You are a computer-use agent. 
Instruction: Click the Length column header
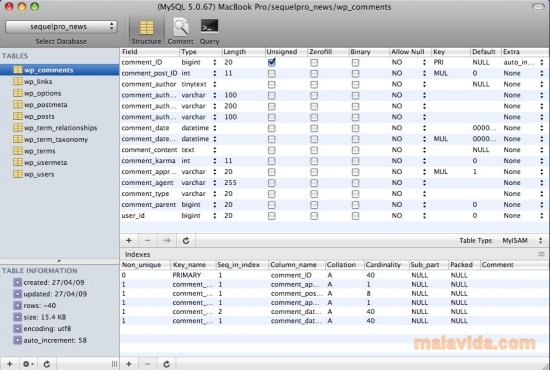[243, 52]
